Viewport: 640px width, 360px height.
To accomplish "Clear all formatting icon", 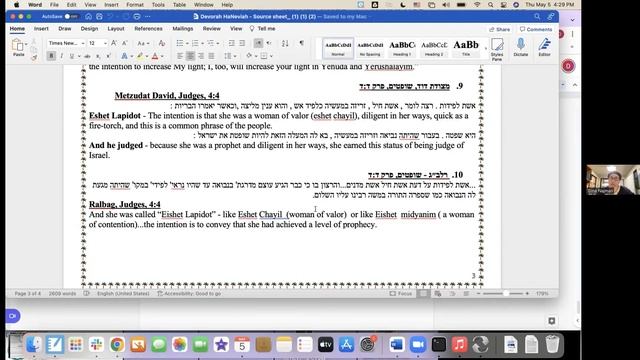I will click(162, 43).
